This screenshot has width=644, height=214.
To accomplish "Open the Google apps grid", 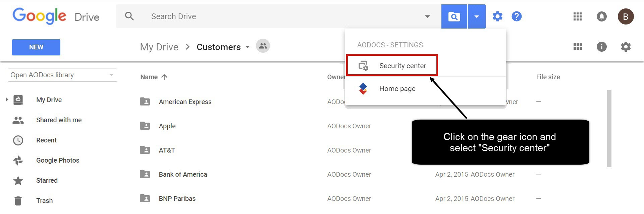I will [x=578, y=16].
